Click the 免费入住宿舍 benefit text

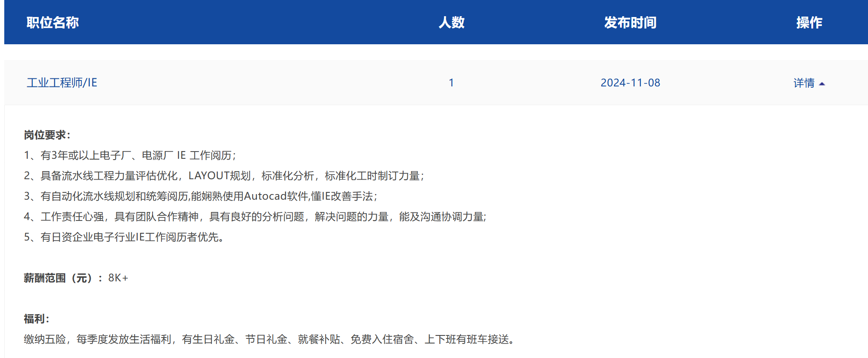382,339
